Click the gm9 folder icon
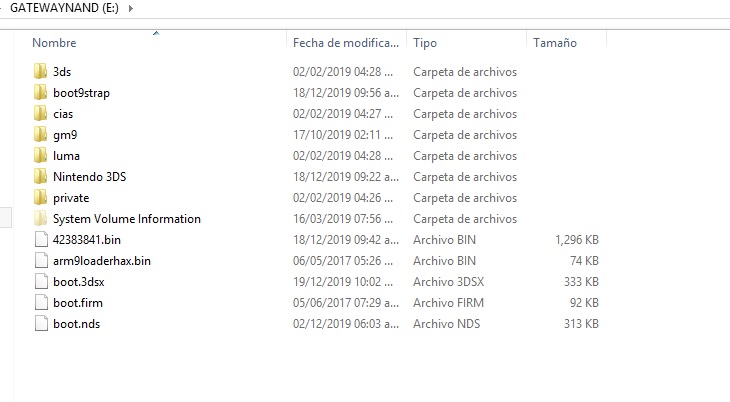This screenshot has width=730, height=402. 41,134
